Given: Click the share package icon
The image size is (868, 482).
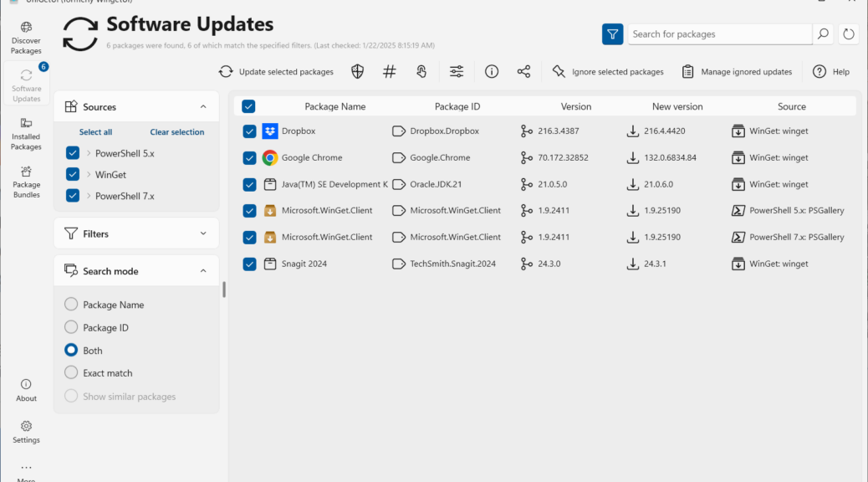Looking at the screenshot, I should point(523,71).
